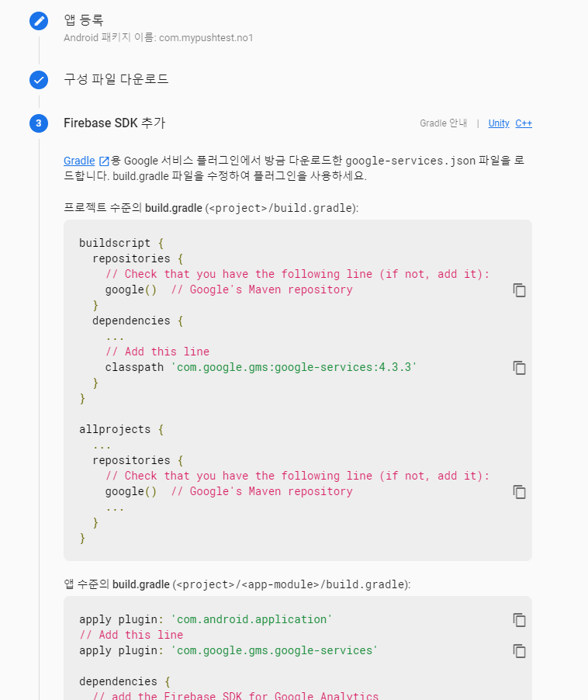Screen dimensions: 588x700
Task: Switch to Unity instructions
Action: (x=499, y=123)
